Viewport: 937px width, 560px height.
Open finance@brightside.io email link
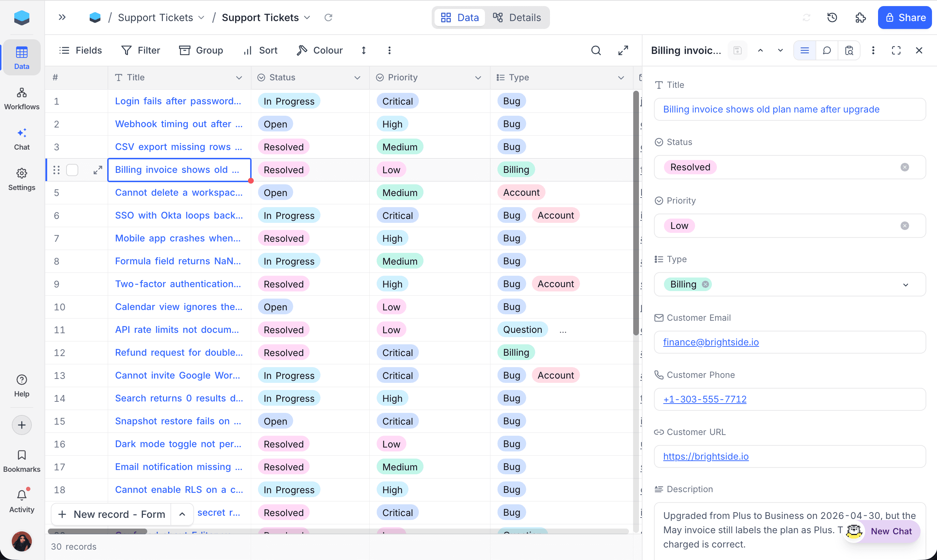(711, 342)
